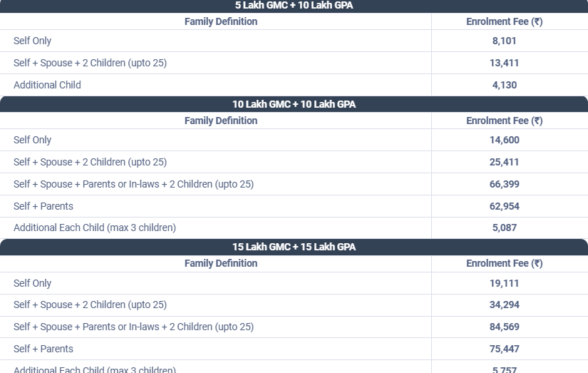Click the 25,411 enrolment fee value
Viewport: 588px width, 373px height.
coord(504,162)
